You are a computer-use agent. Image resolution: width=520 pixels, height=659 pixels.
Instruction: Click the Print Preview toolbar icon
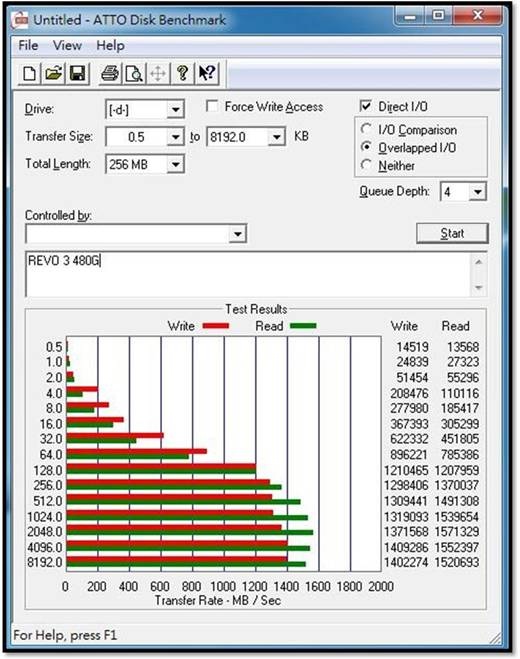(x=134, y=74)
